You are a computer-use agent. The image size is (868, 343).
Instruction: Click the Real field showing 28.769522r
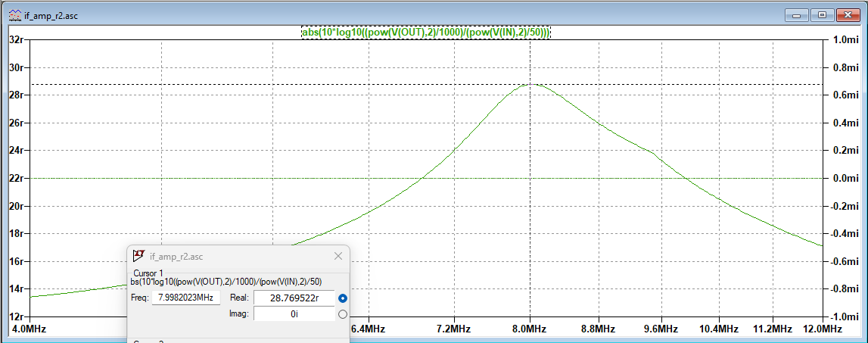coord(294,298)
